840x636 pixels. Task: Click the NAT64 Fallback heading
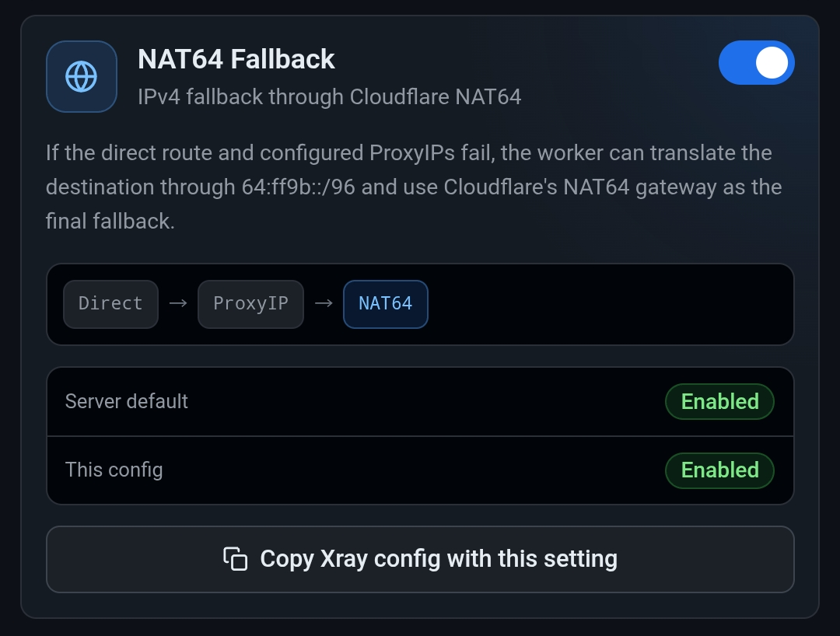(x=236, y=59)
